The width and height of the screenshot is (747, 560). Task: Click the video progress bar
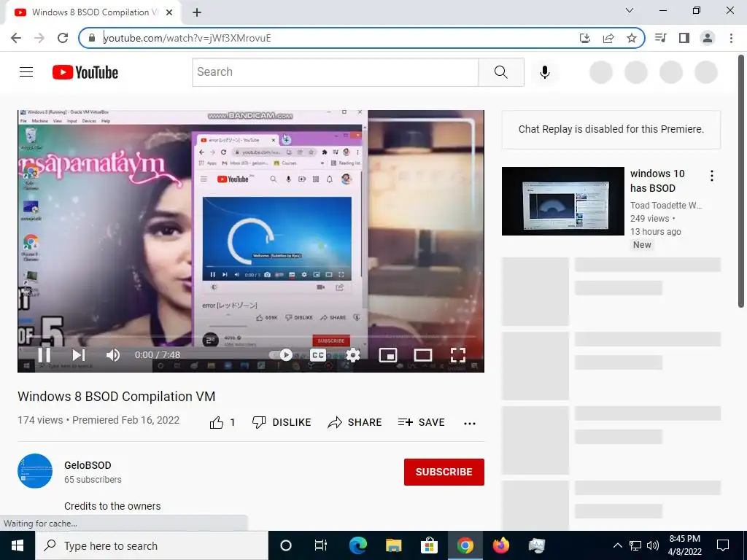tap(251, 337)
